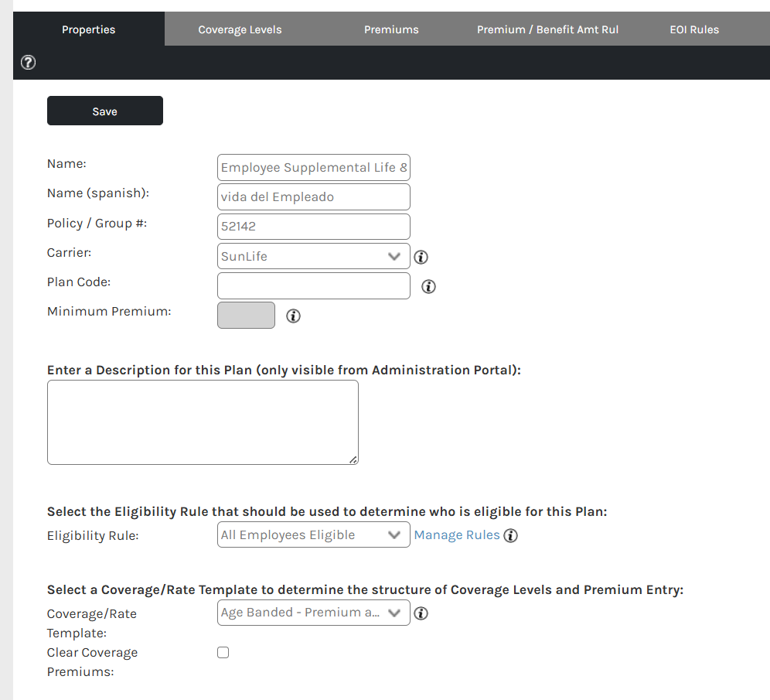Focus the Name (spanish) field
Viewport: 770px width, 700px height.
click(314, 197)
